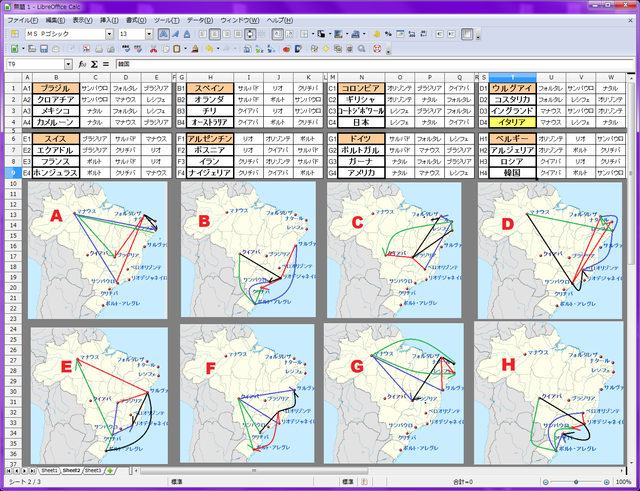Expand the Undo history dropdown arrow

pyautogui.click(x=218, y=49)
